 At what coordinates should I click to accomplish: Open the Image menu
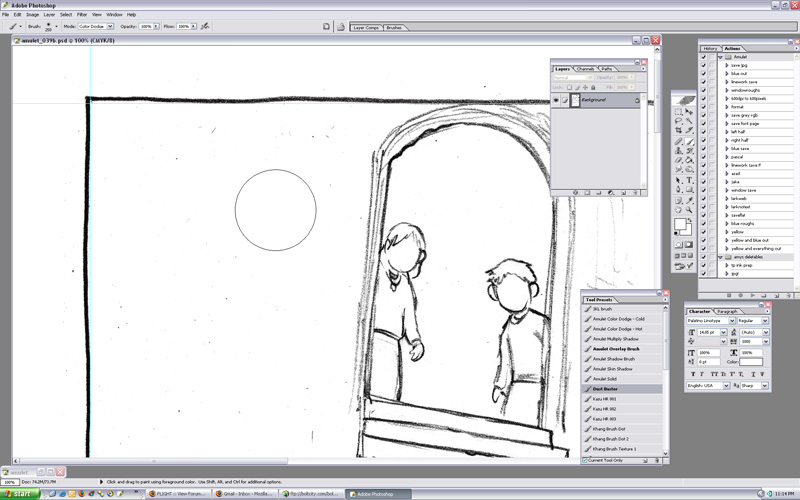coord(33,15)
